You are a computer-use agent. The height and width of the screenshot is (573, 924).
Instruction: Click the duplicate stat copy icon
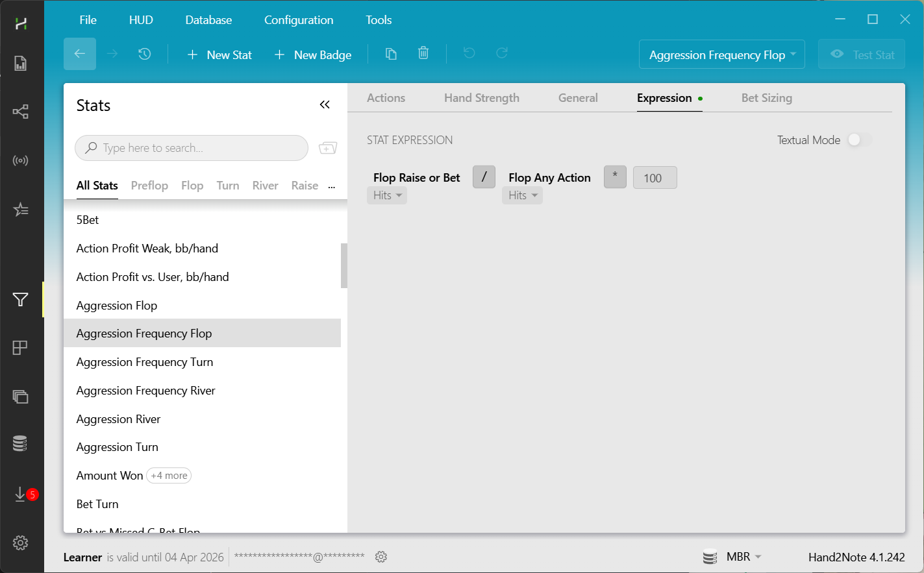391,54
